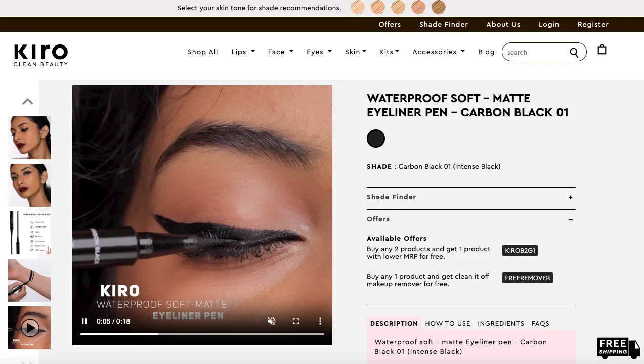Unmute the video sound
644x364 pixels.
pos(272,321)
